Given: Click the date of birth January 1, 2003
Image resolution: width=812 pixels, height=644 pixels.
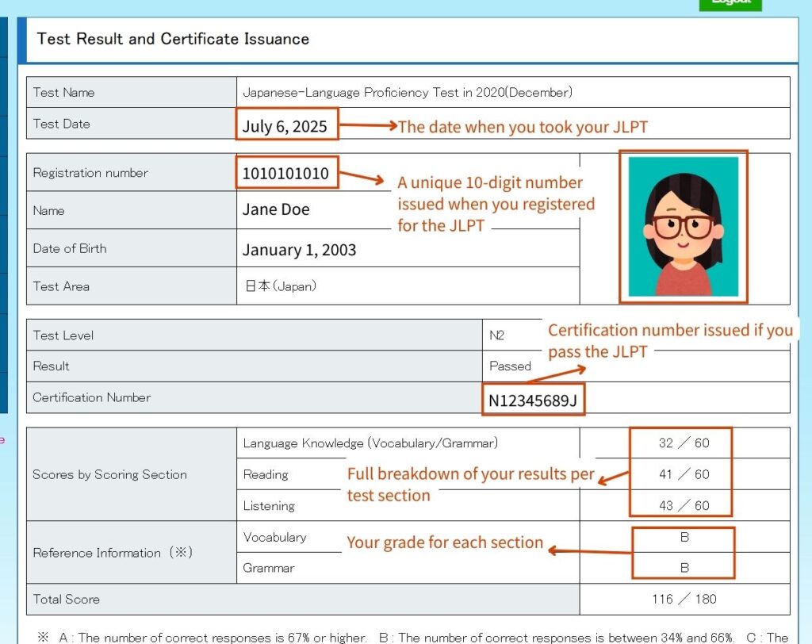Looking at the screenshot, I should coord(299,250).
